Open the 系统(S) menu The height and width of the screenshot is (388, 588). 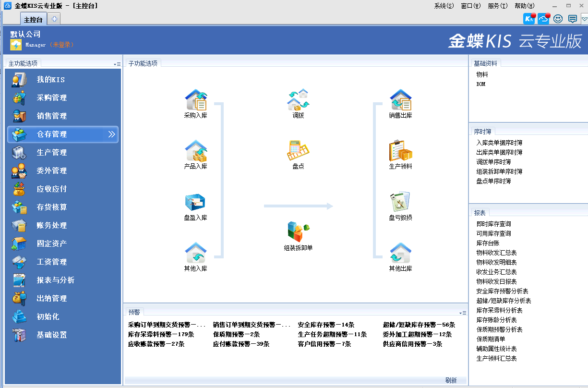(444, 6)
